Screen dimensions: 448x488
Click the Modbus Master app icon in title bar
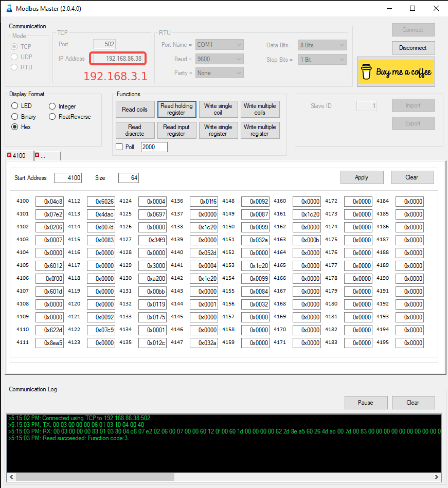point(9,9)
